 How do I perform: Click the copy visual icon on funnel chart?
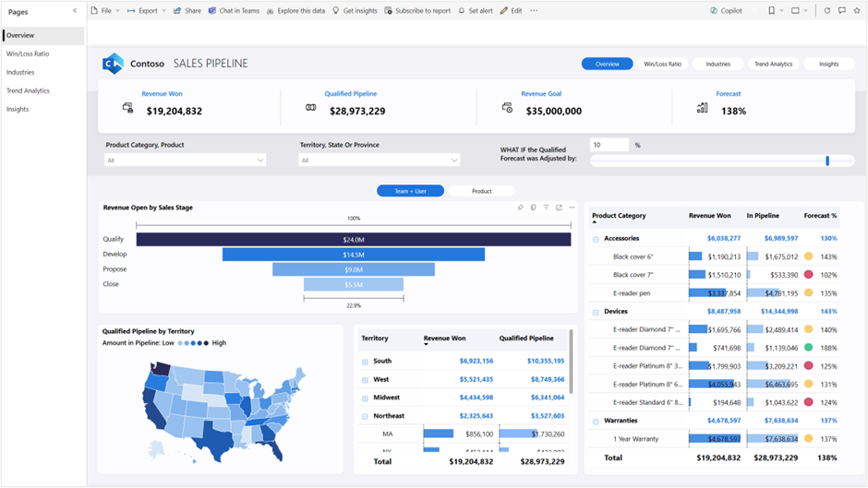(533, 208)
